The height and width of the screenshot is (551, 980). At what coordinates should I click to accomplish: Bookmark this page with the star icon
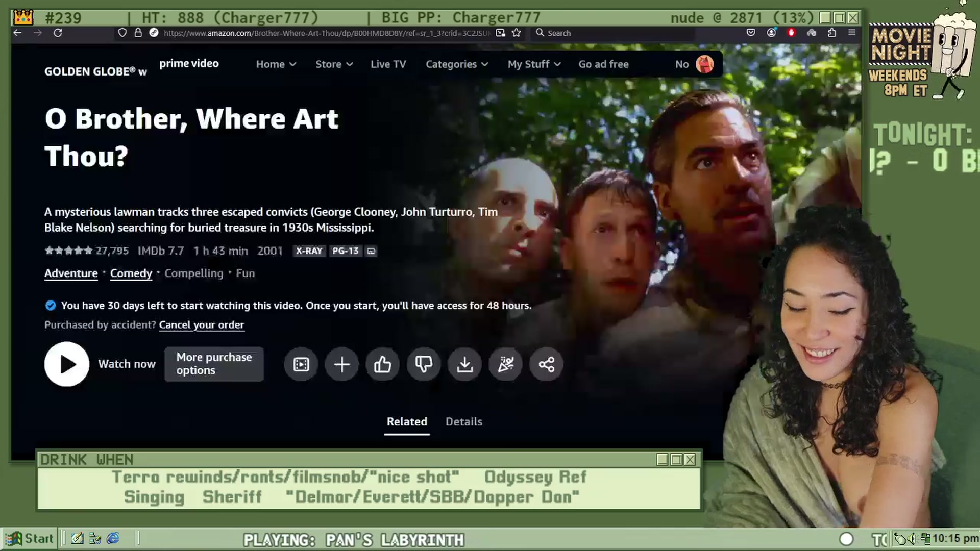coord(517,33)
